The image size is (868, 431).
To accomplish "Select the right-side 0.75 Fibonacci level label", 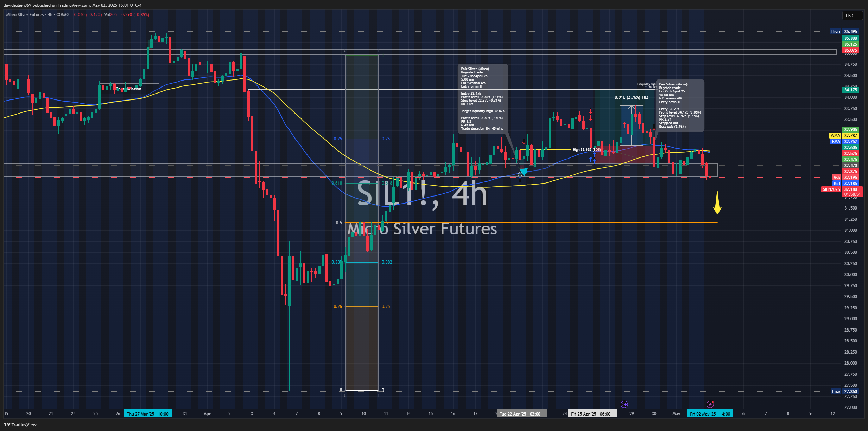I will pyautogui.click(x=386, y=139).
